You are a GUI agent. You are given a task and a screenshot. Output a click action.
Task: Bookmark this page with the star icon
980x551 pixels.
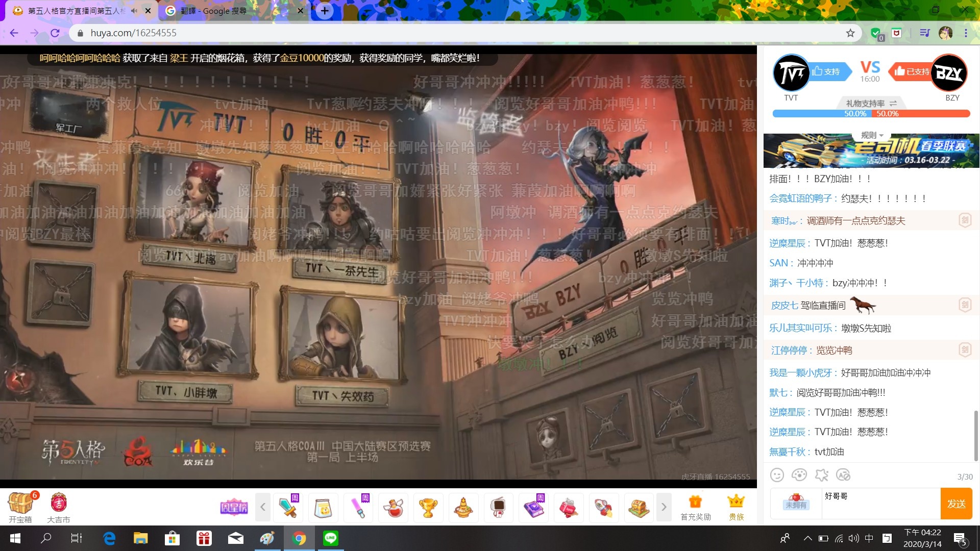(850, 33)
